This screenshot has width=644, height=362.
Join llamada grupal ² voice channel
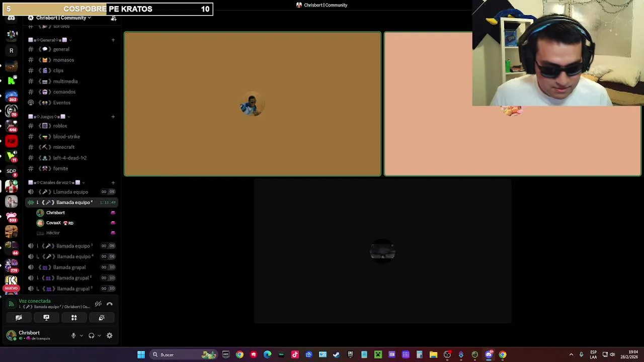pos(71,278)
